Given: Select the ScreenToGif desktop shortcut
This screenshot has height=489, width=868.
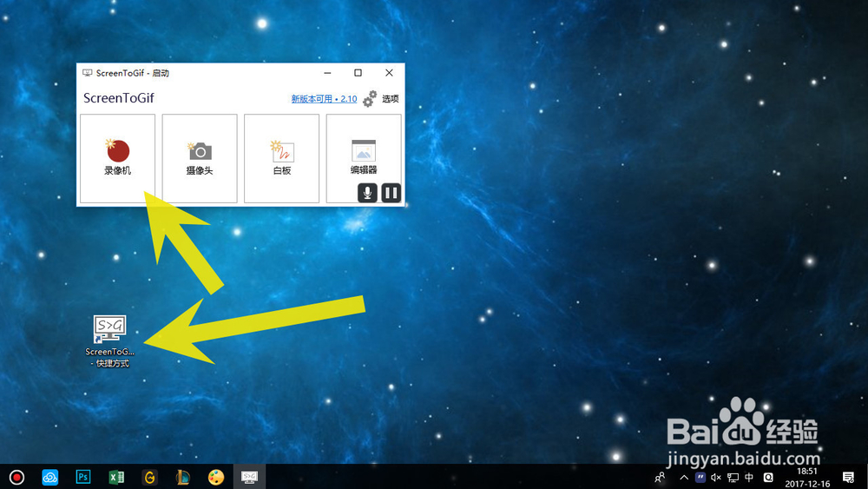Looking at the screenshot, I should coord(109,340).
